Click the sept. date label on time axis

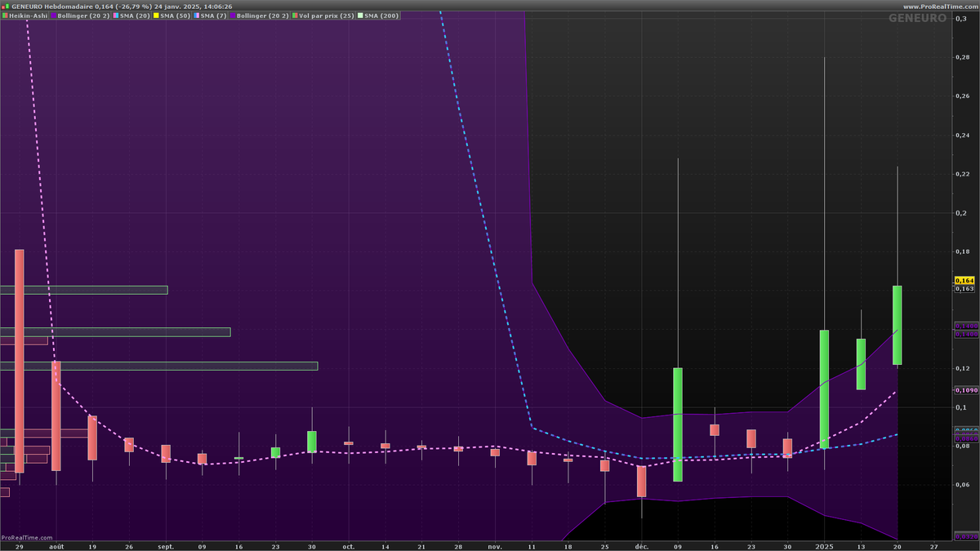166,546
